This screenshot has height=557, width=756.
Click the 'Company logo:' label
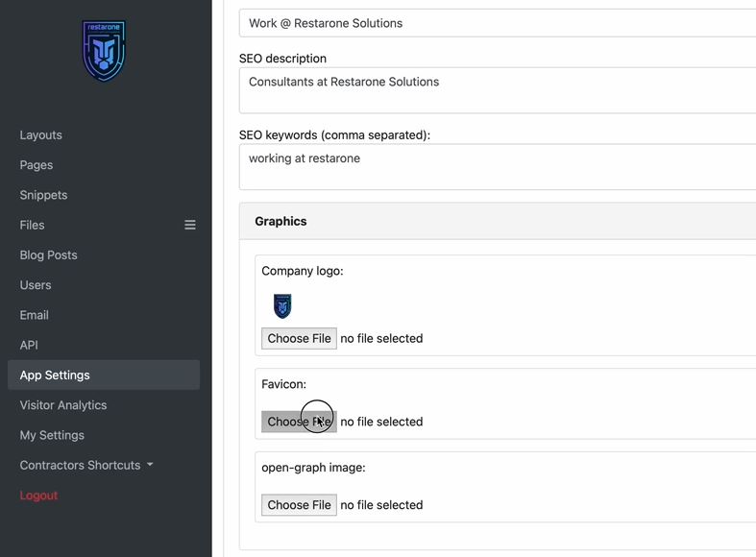click(303, 271)
